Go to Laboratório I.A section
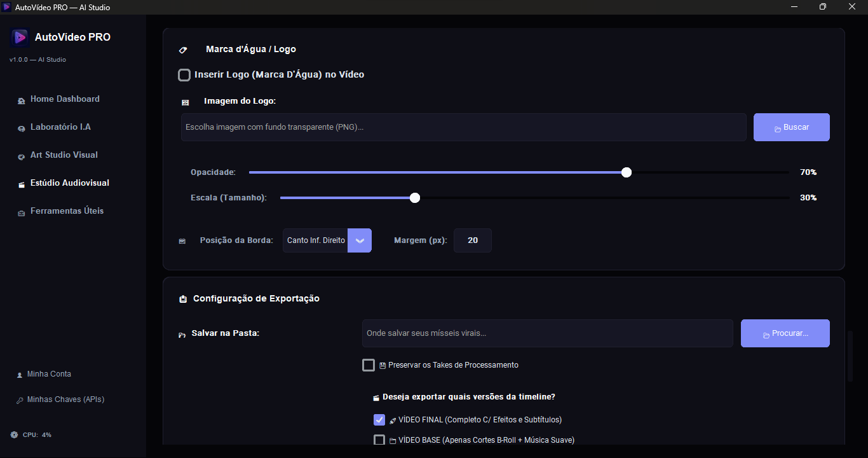Viewport: 868px width, 458px height. [60, 127]
